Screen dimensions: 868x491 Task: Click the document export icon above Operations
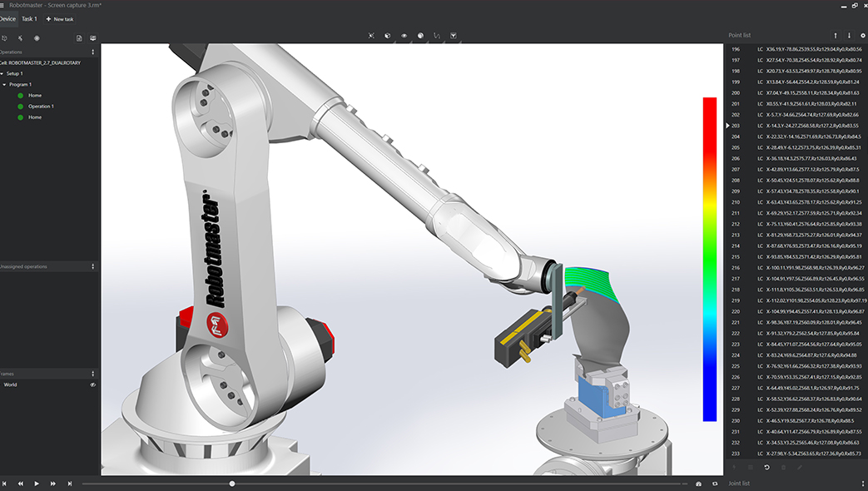[x=79, y=38]
